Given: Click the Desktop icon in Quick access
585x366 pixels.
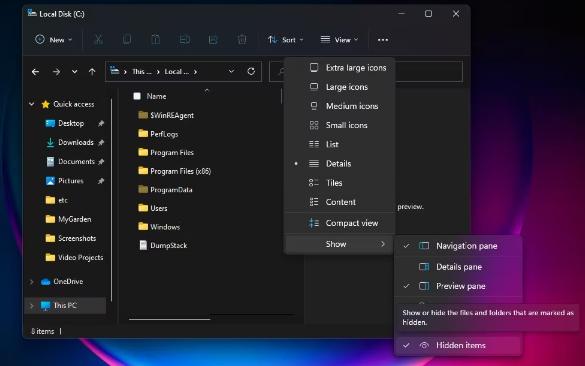Looking at the screenshot, I should tap(50, 123).
